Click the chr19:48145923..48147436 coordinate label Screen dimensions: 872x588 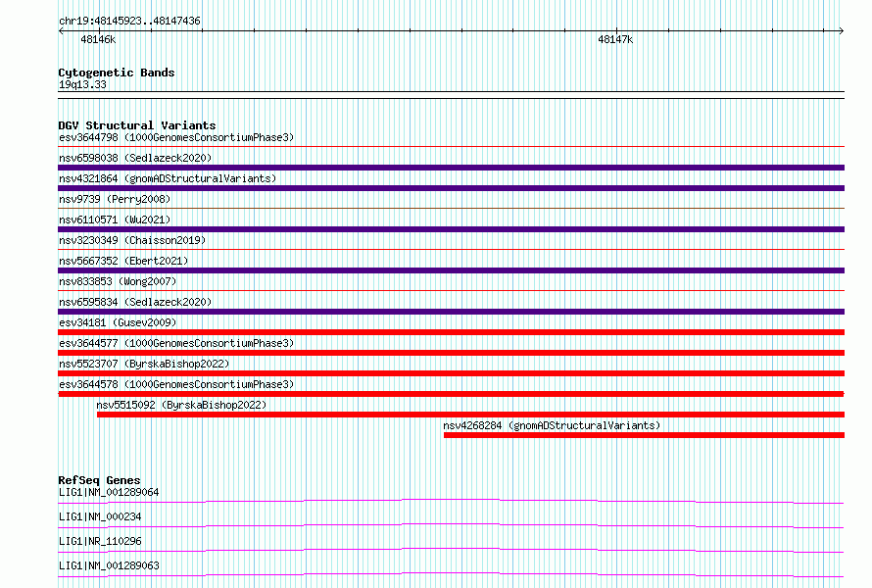point(129,22)
